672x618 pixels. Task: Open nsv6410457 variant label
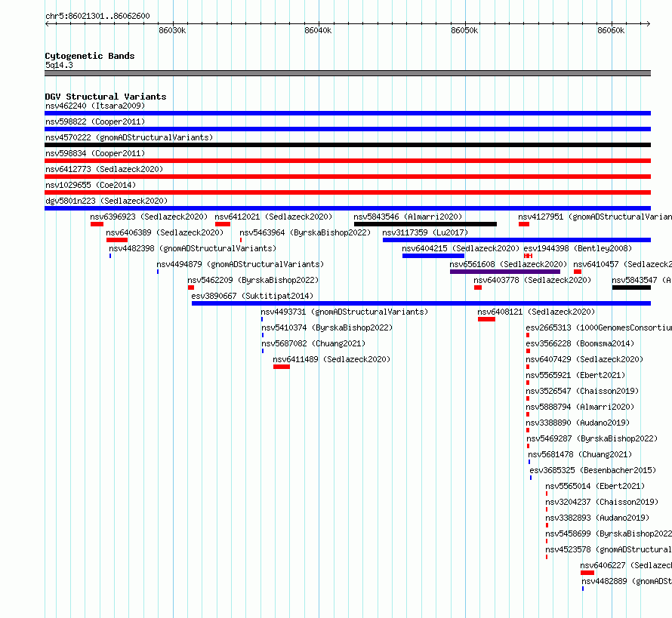622,264
